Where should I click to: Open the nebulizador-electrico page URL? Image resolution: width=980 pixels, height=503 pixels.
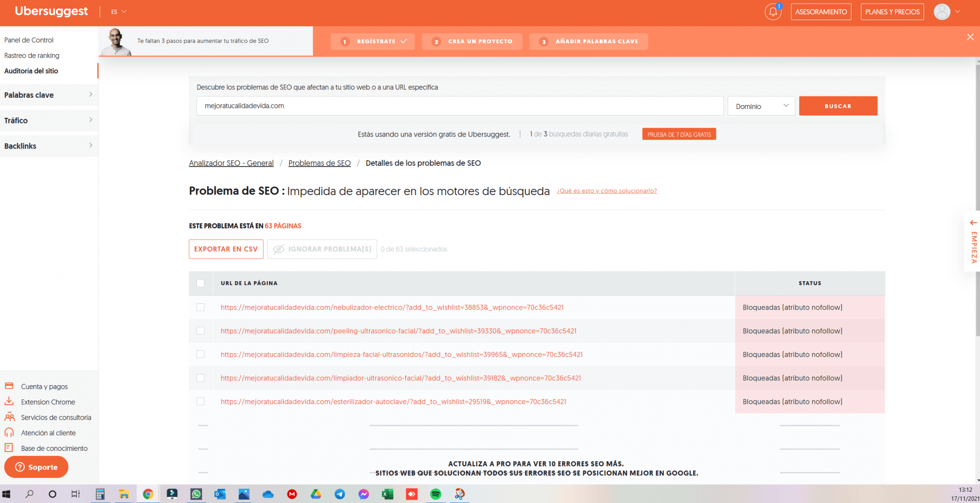[x=392, y=307]
